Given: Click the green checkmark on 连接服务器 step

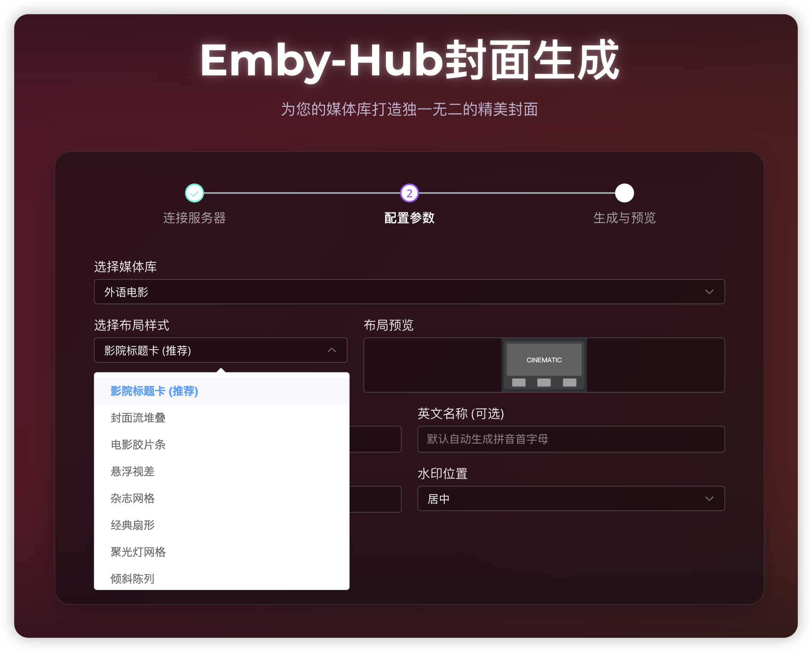Looking at the screenshot, I should pyautogui.click(x=194, y=193).
